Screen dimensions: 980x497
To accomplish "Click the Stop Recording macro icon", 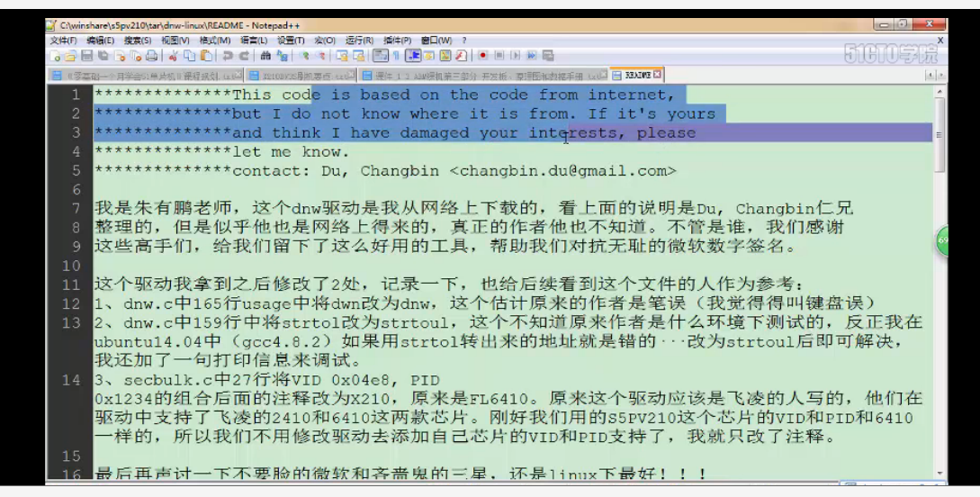I will (499, 56).
